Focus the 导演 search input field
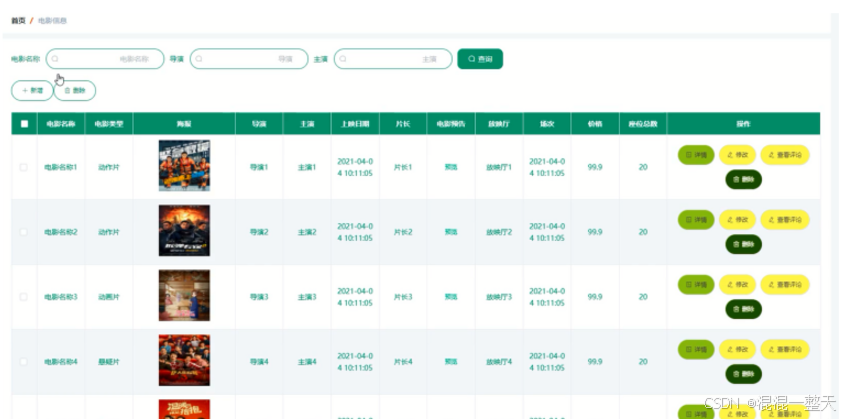 (249, 59)
